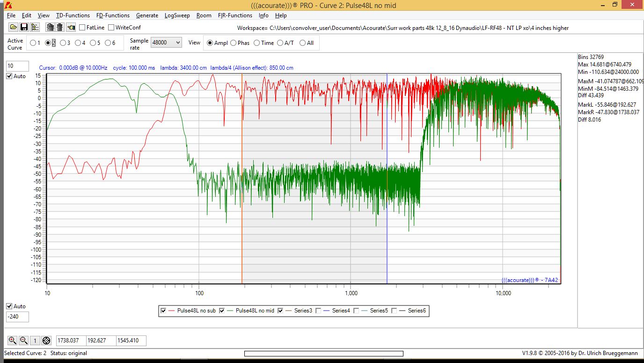Open the Sample rate dropdown
The image size is (644, 363).
(166, 43)
